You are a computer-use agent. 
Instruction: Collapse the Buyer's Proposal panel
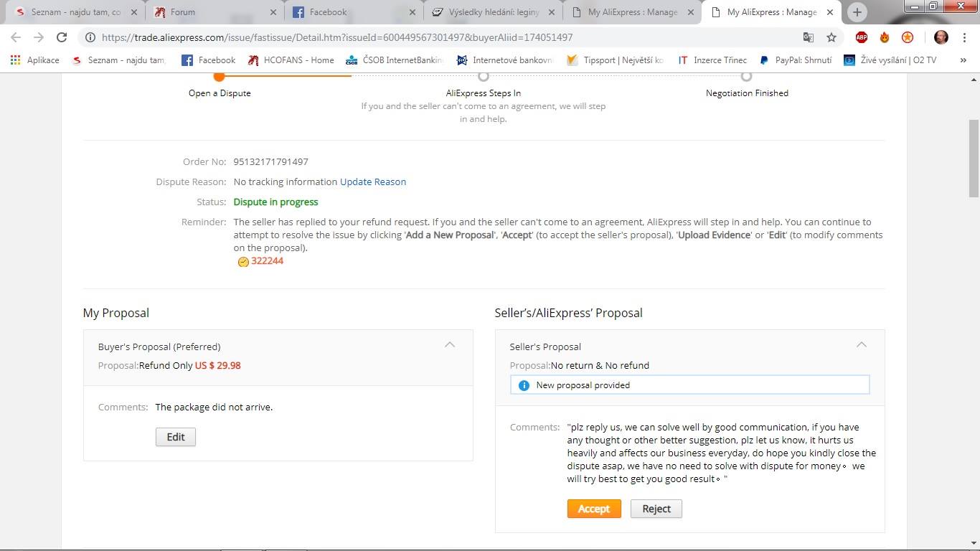(450, 345)
